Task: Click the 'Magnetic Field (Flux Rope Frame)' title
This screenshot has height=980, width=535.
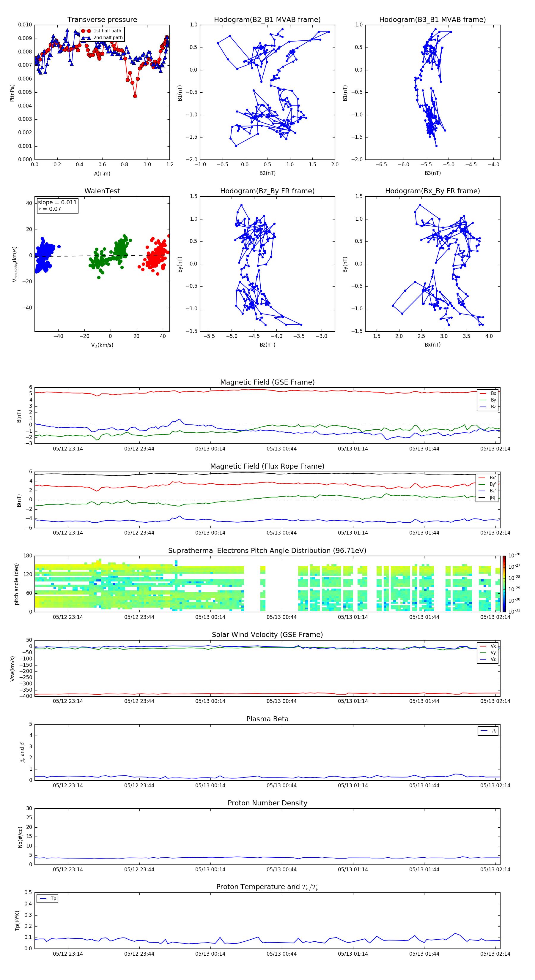Action: (267, 466)
